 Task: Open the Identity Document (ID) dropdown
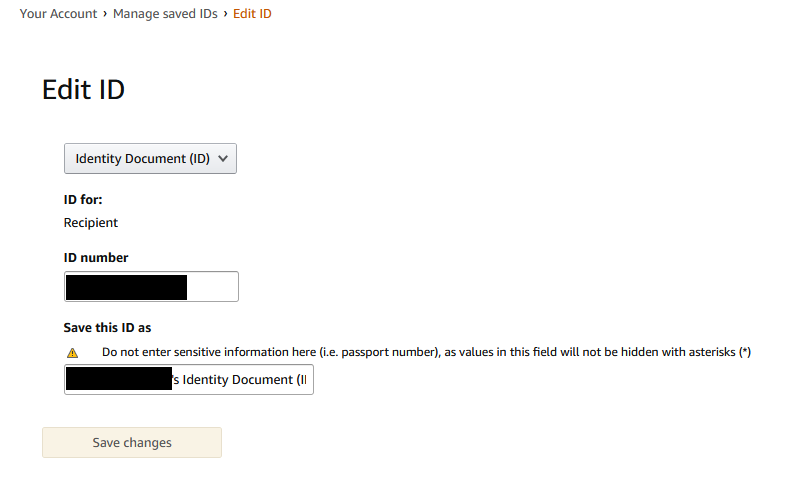pos(150,158)
